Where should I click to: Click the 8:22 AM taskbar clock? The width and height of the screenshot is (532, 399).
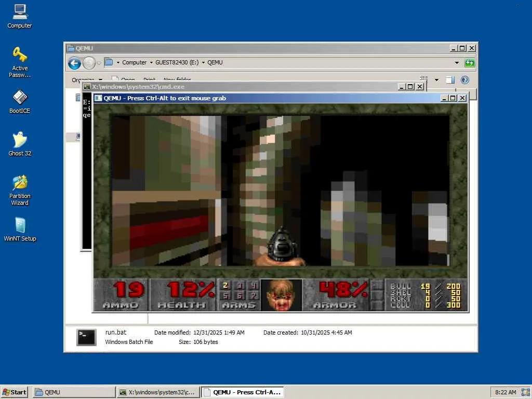(x=506, y=392)
